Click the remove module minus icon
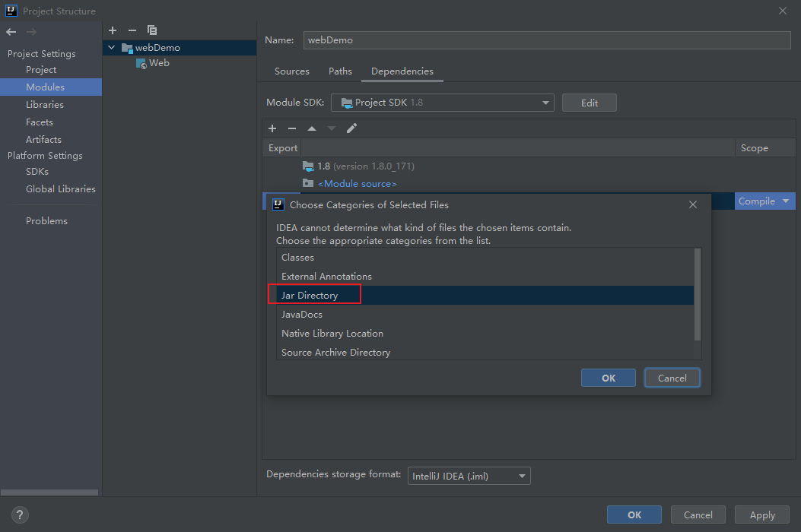This screenshot has height=532, width=801. (132, 30)
